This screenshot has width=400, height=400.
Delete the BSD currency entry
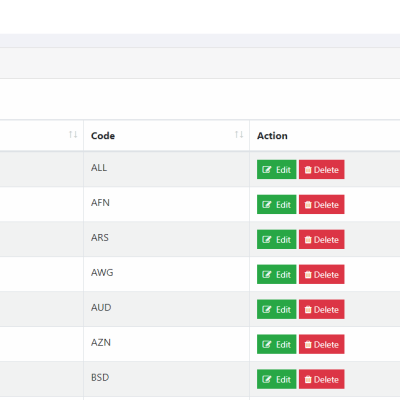[322, 379]
